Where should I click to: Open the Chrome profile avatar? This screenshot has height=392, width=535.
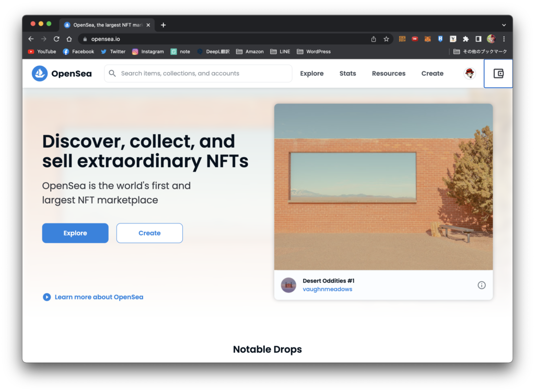[x=491, y=39]
